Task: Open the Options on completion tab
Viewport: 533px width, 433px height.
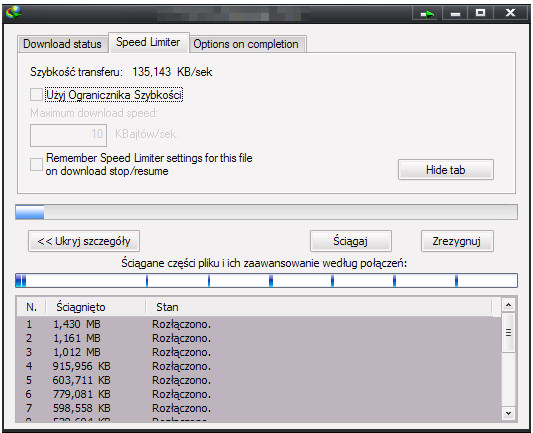Action: (246, 44)
